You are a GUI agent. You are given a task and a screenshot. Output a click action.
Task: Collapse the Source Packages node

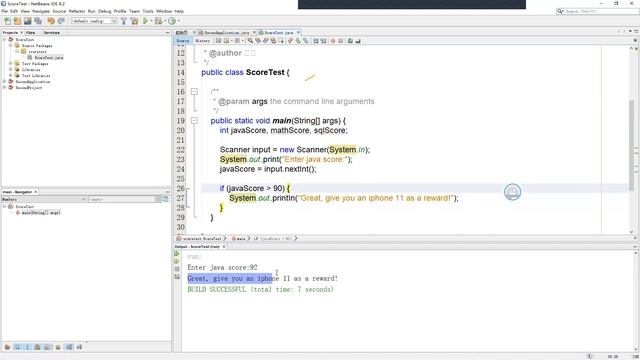pyautogui.click(x=11, y=45)
